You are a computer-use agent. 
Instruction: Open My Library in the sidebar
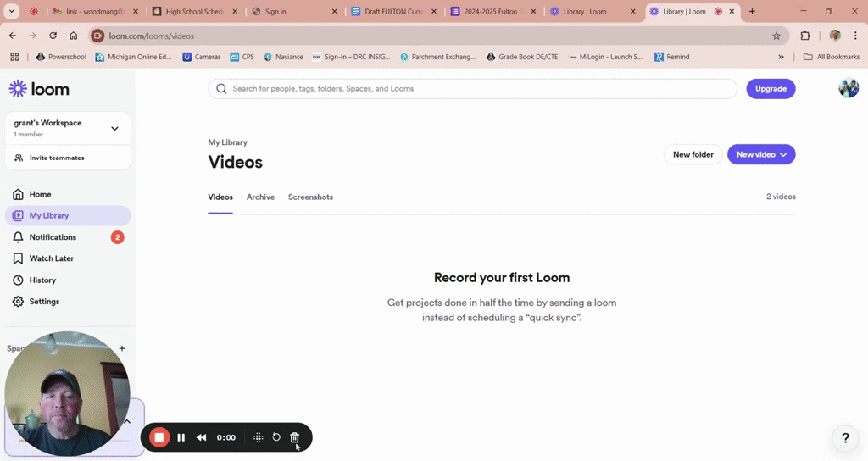coord(68,215)
